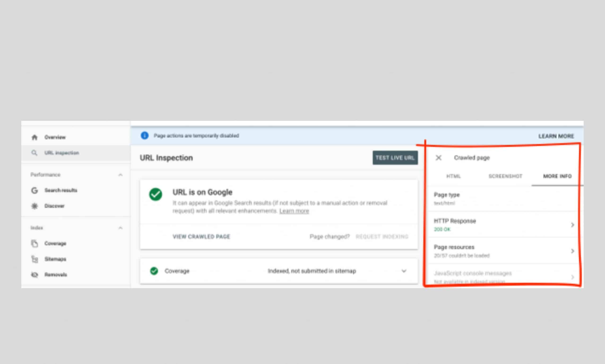
Task: Collapse the Index section
Action: [120, 228]
